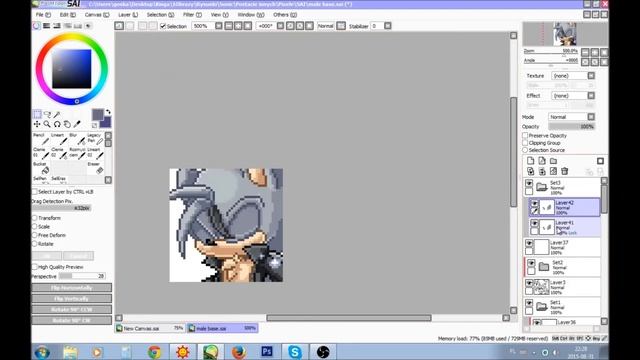Switch to the male base.sai tab

(222, 328)
